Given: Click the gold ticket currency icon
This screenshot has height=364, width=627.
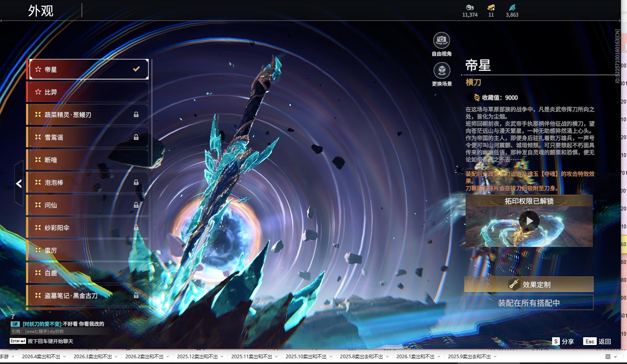Looking at the screenshot, I should (491, 7).
